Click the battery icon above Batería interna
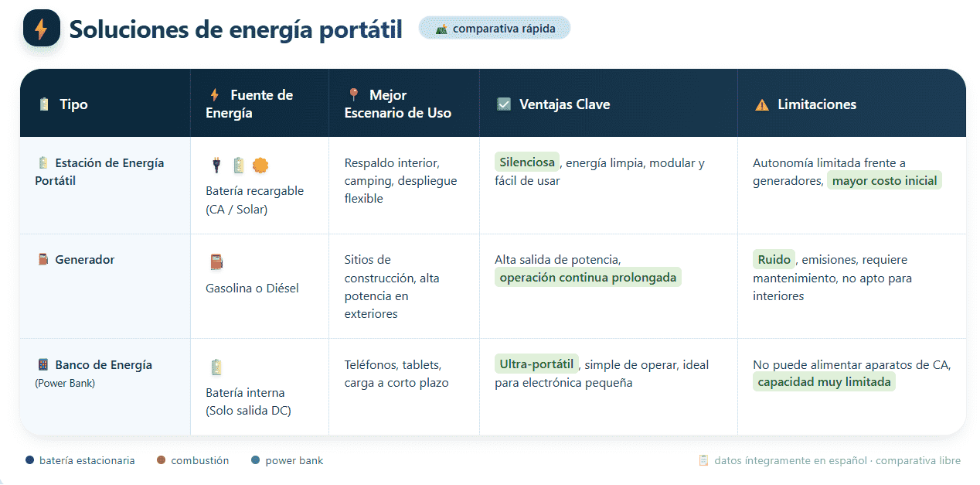 (216, 367)
